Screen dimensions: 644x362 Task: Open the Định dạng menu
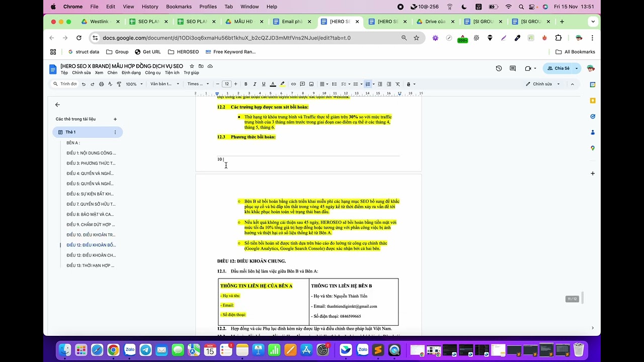(x=131, y=73)
